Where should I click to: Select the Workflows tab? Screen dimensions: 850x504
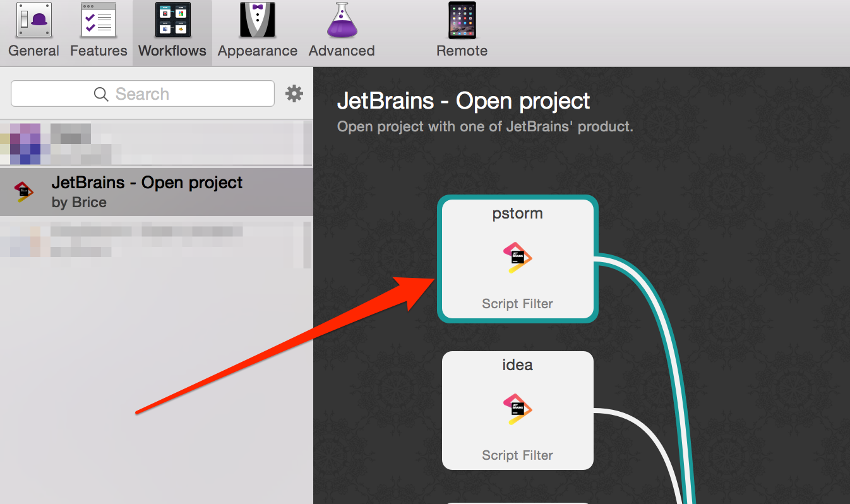coord(172,32)
